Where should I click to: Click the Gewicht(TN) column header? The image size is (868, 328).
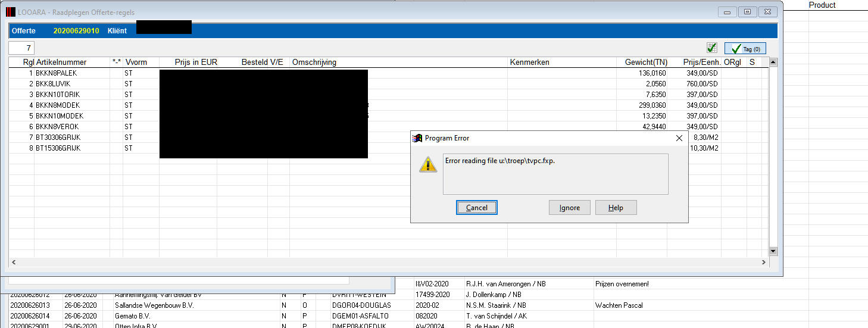click(x=646, y=63)
